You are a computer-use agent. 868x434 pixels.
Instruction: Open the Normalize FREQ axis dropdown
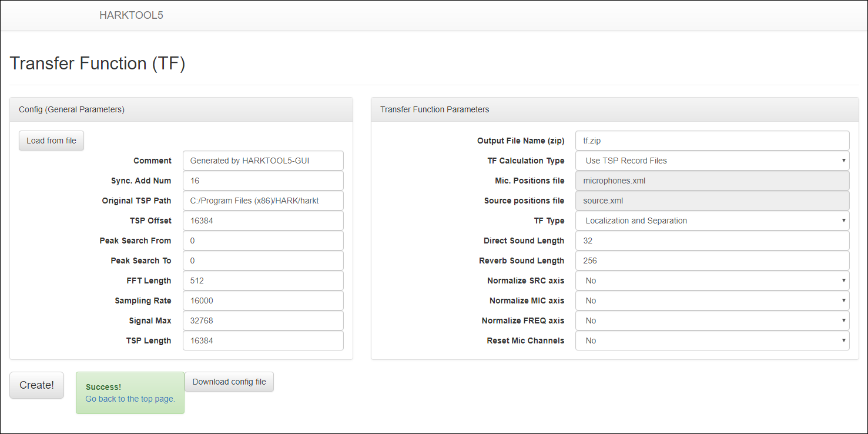[712, 321]
